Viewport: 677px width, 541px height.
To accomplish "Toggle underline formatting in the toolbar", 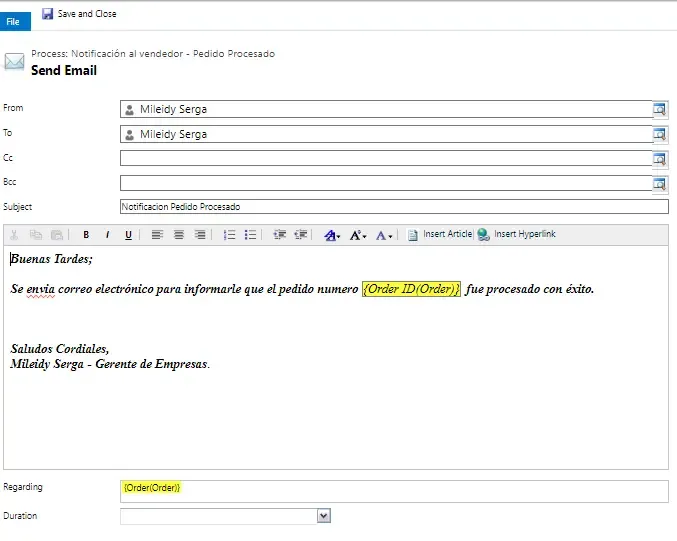I will 128,235.
